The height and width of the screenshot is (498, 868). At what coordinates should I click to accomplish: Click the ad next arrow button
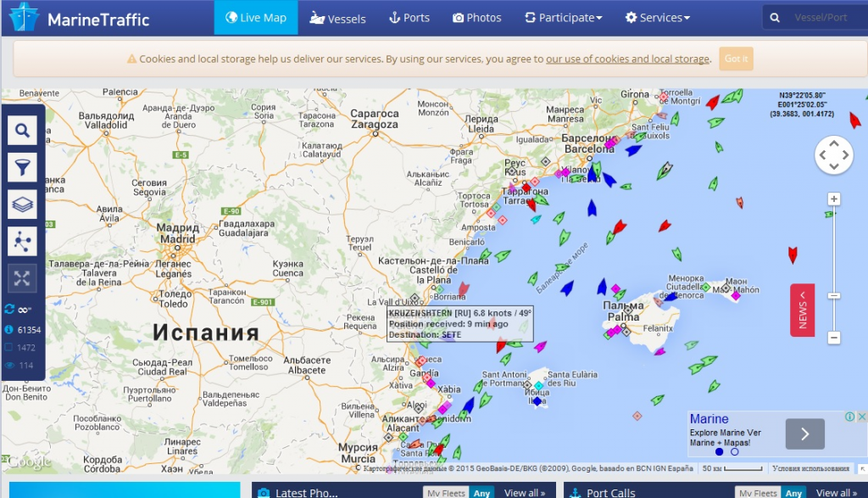pos(805,434)
